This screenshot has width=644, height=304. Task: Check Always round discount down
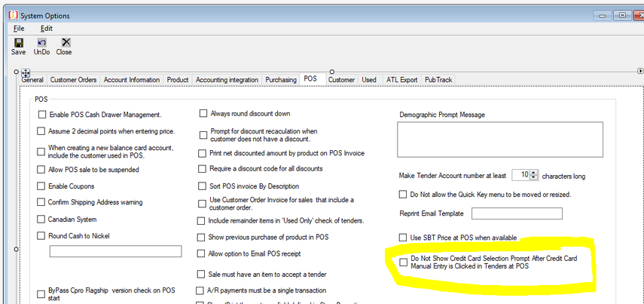click(203, 113)
